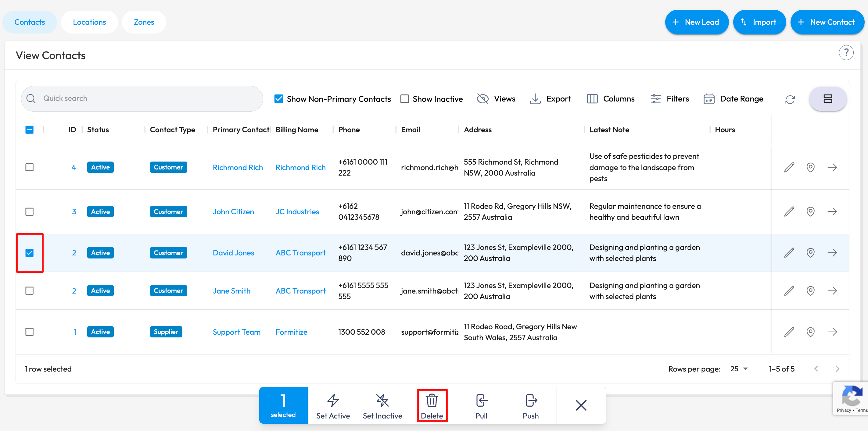This screenshot has width=868, height=431.
Task: Select the Jane Smith row checkbox
Action: click(30, 290)
